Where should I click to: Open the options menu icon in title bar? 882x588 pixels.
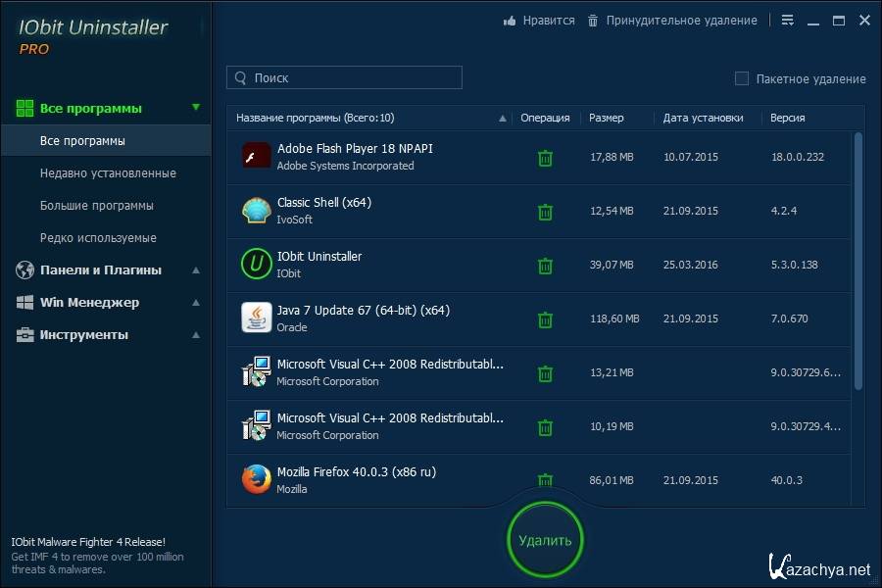coord(788,21)
